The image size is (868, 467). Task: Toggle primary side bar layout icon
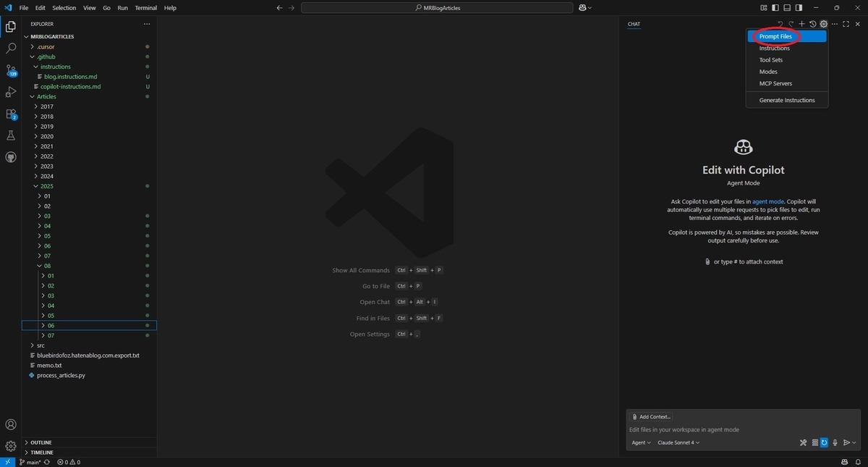[x=775, y=8]
